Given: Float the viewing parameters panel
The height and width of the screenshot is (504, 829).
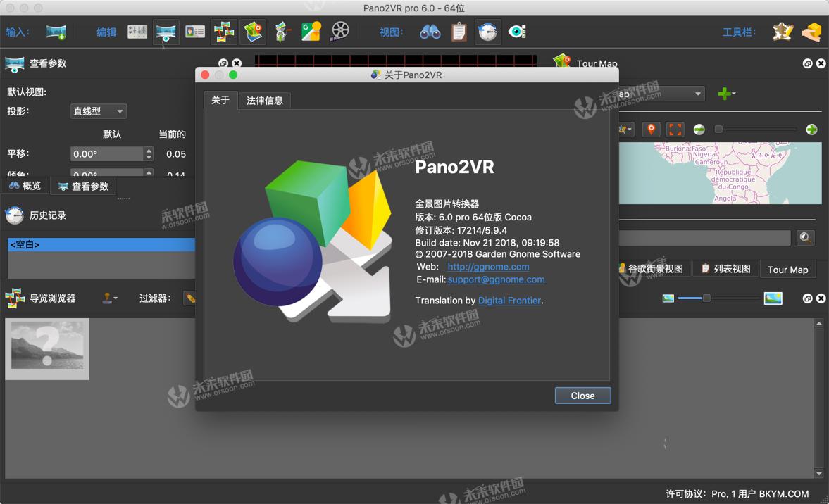Looking at the screenshot, I should pos(223,63).
